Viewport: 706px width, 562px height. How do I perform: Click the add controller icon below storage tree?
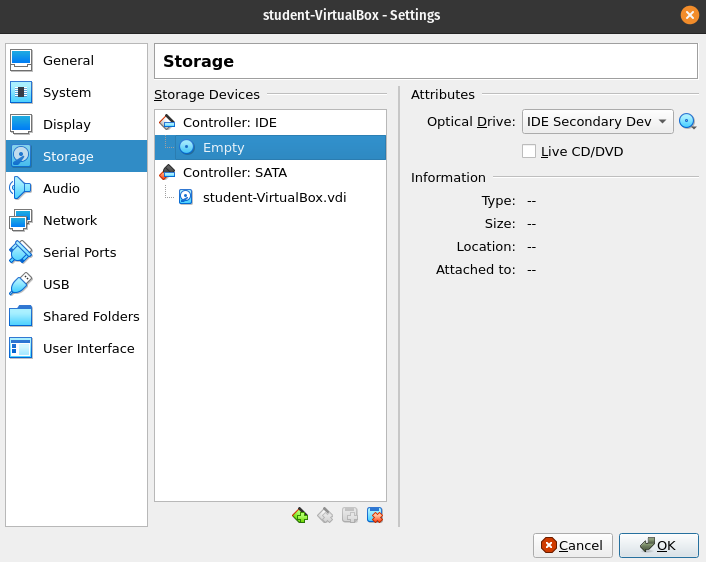coord(299,515)
